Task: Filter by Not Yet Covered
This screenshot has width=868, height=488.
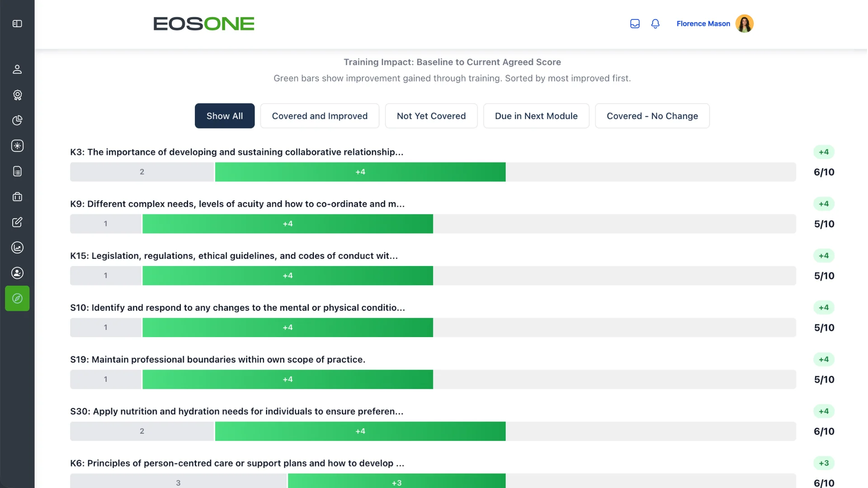Action: click(431, 116)
